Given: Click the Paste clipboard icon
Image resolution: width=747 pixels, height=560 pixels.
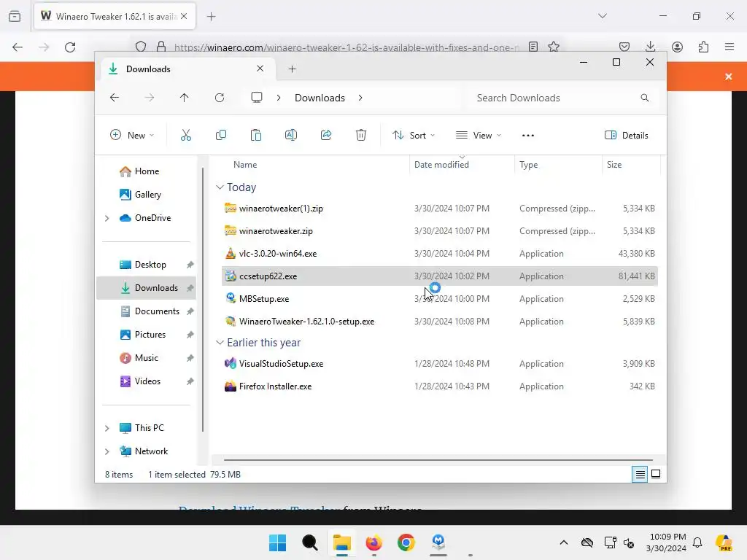Looking at the screenshot, I should click(256, 135).
